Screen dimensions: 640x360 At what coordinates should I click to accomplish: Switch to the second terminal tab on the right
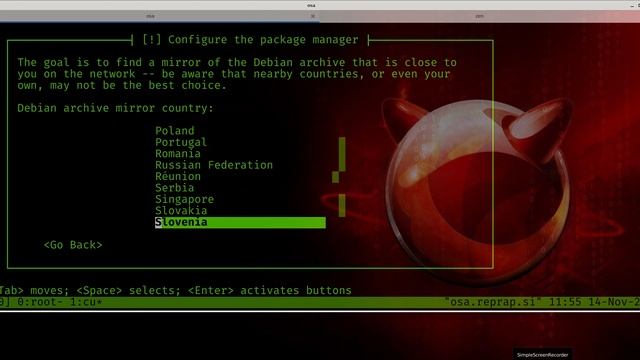click(480, 16)
